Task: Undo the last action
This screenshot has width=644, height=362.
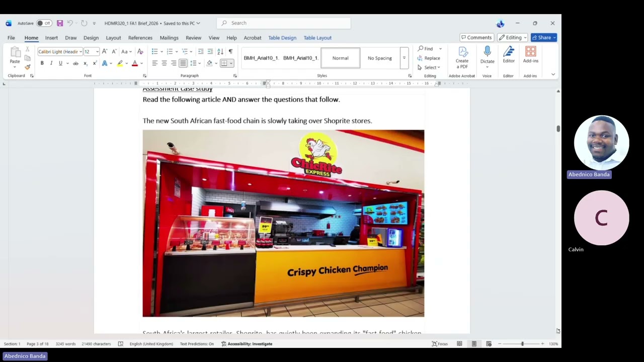Action: point(70,23)
